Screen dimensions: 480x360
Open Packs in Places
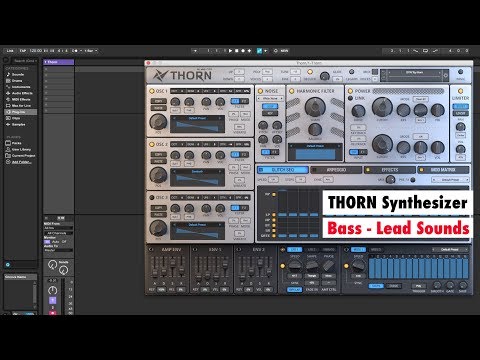tap(14, 143)
